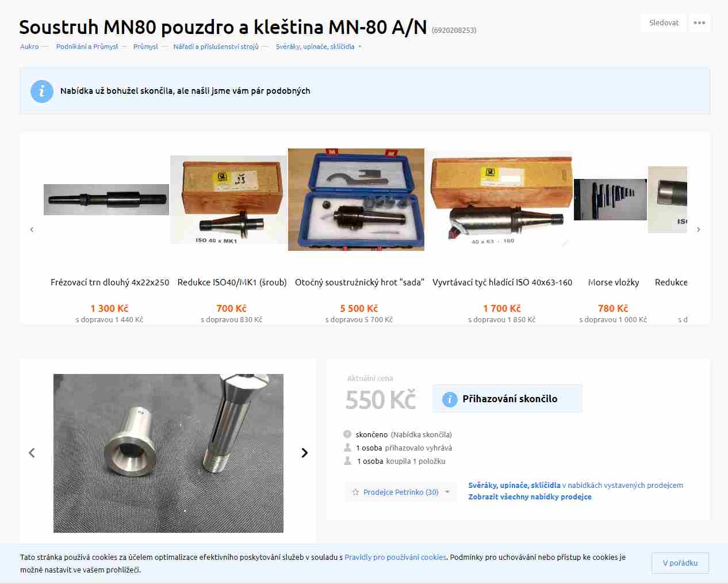728x584 pixels.
Task: Click the blue info icon in ended-offer banner
Action: (x=42, y=91)
